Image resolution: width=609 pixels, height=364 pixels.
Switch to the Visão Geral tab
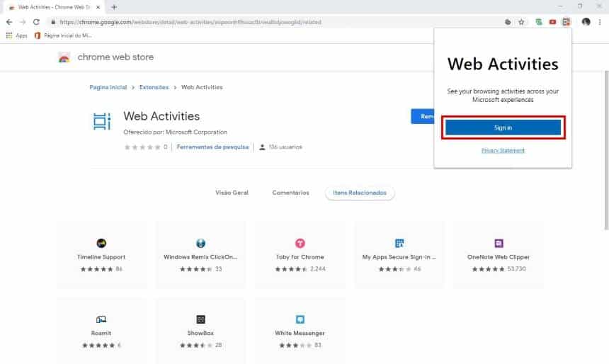(232, 193)
